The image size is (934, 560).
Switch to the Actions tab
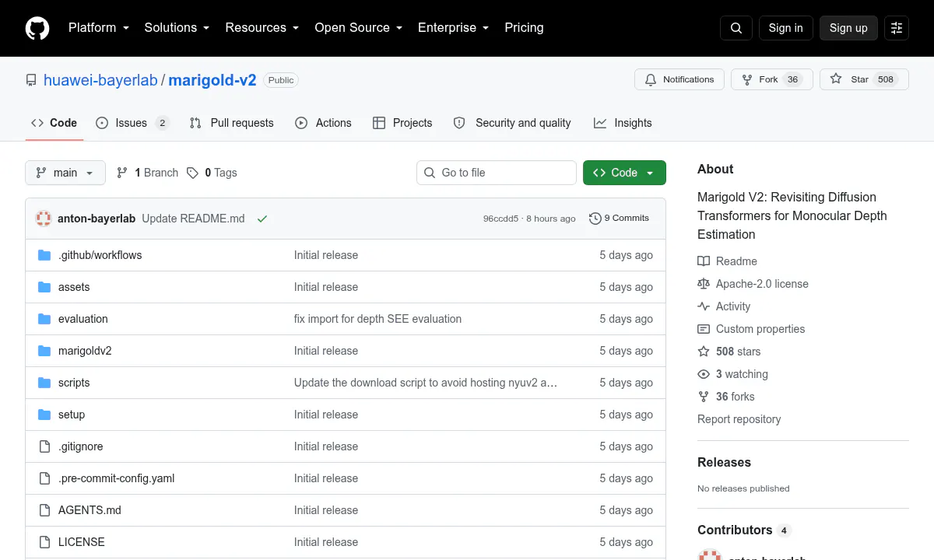click(x=324, y=123)
